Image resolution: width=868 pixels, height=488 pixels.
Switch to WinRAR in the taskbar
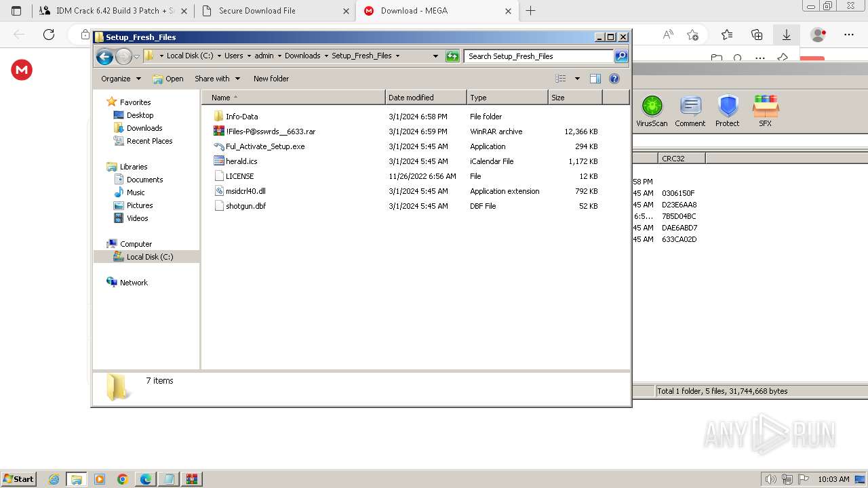pos(191,479)
